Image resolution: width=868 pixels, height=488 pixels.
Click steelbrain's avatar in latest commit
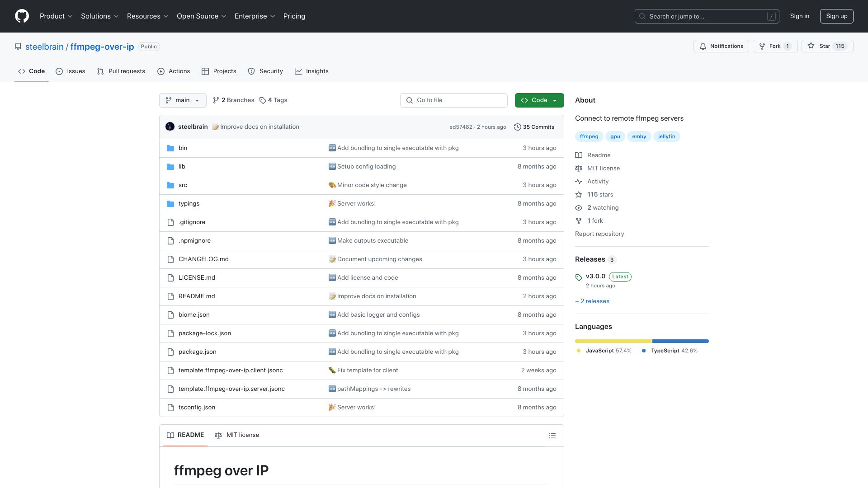pos(170,127)
